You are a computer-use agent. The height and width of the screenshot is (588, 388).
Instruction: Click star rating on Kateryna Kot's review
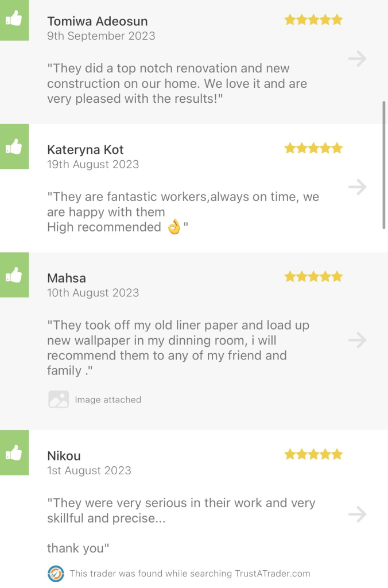pos(313,149)
